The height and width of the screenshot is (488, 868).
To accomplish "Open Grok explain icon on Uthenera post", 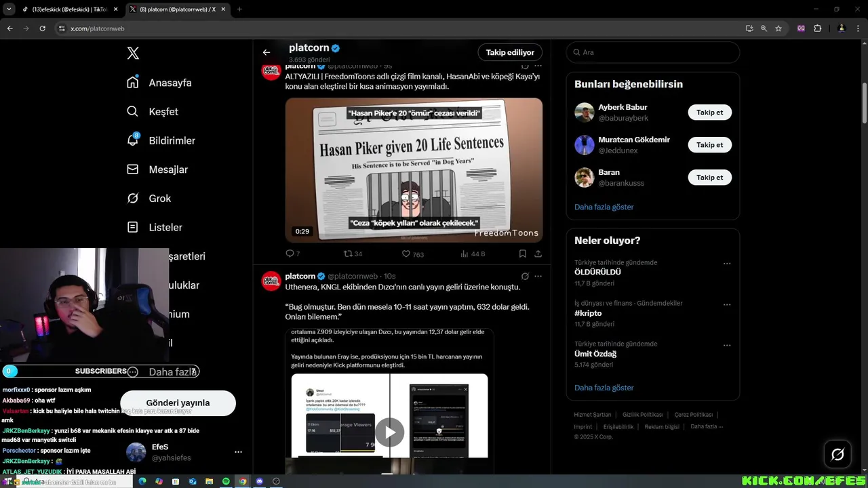I will click(x=525, y=276).
